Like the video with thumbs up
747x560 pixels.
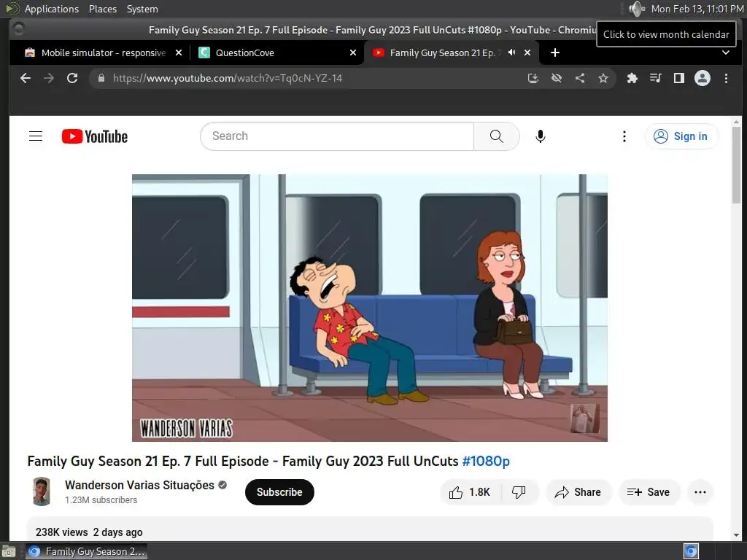(471, 492)
